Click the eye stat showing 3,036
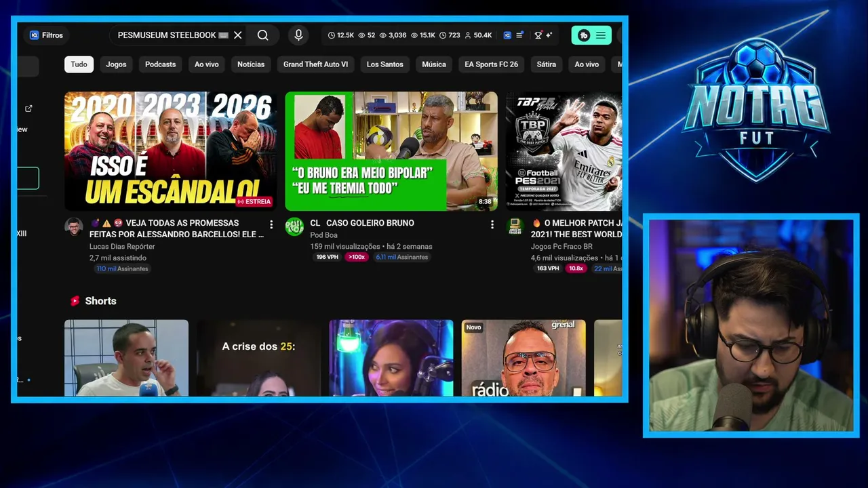Image resolution: width=868 pixels, height=488 pixels. tap(393, 35)
